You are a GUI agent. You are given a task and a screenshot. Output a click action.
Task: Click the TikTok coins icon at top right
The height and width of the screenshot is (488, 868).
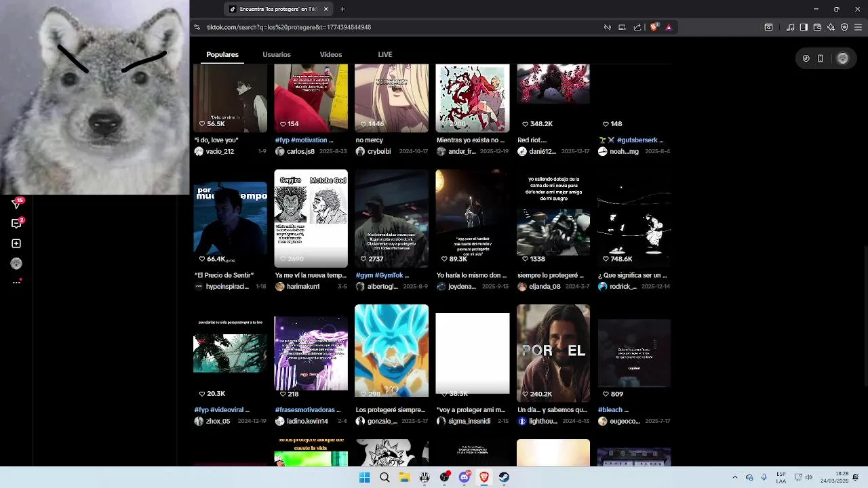tap(806, 58)
